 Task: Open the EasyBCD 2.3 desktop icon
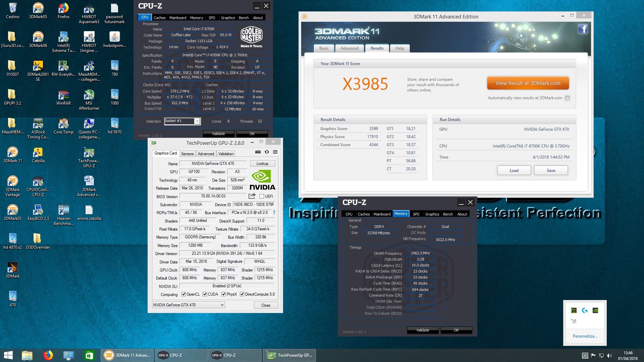(x=38, y=212)
